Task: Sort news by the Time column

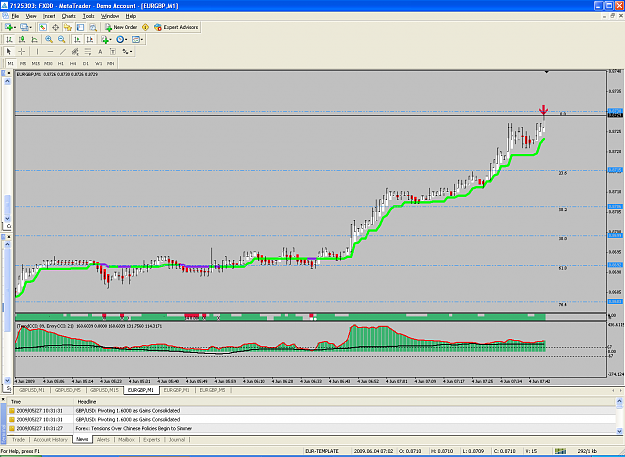Action: point(41,402)
